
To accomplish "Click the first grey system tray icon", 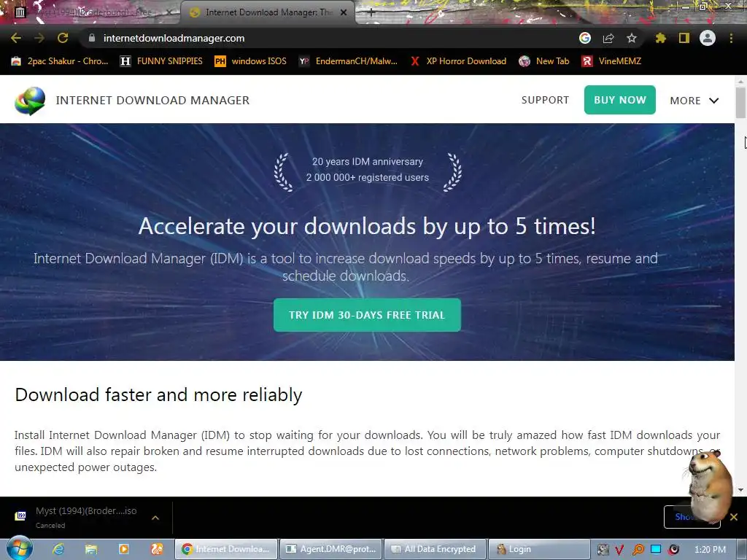I will pyautogui.click(x=603, y=550).
